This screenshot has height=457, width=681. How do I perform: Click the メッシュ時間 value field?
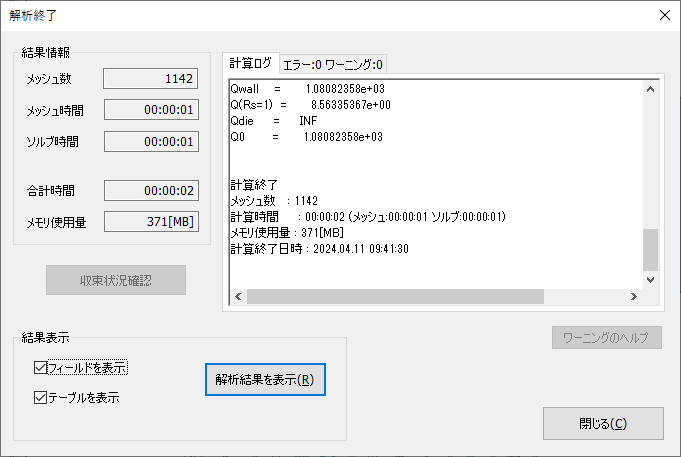(151, 111)
